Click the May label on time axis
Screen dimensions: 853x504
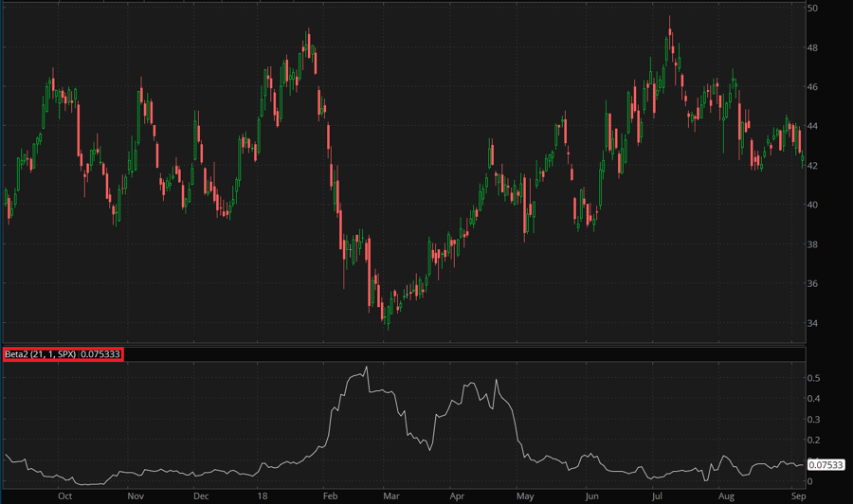click(524, 495)
